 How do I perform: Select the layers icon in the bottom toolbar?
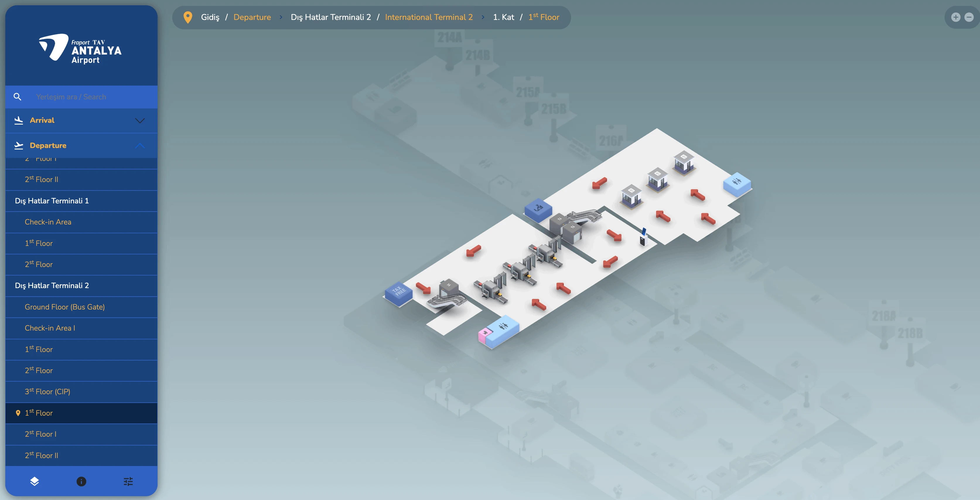pyautogui.click(x=34, y=481)
